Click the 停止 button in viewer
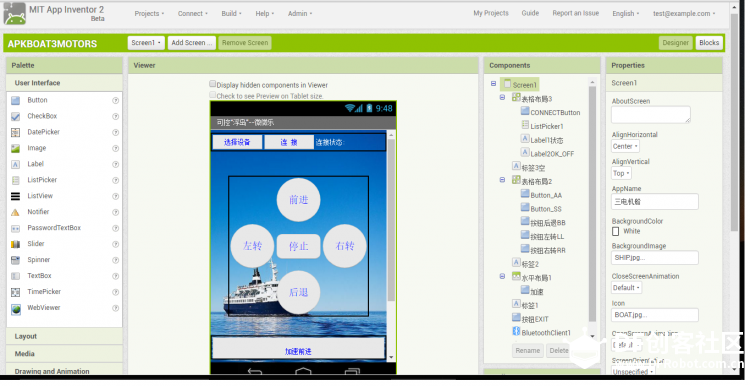Screen dimensions: 750x386 (x=298, y=246)
